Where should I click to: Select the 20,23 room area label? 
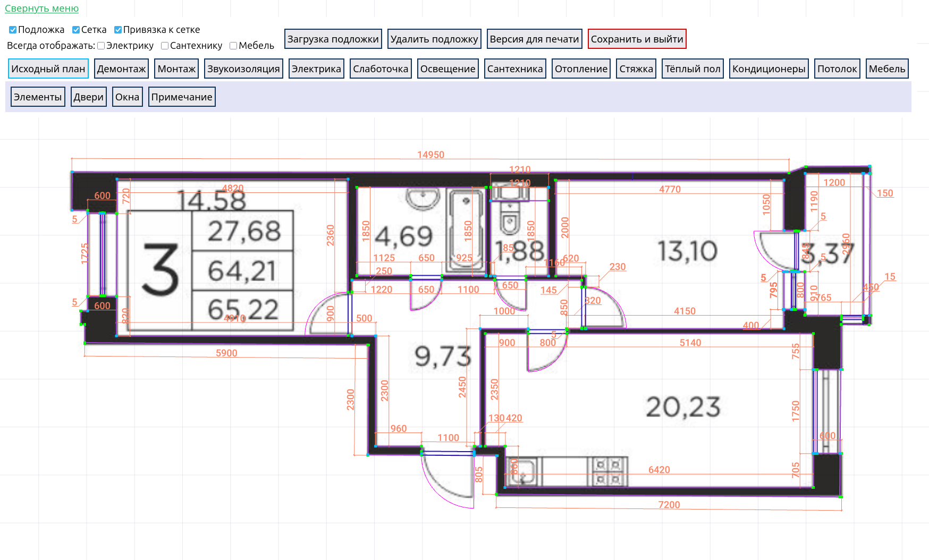tap(683, 408)
